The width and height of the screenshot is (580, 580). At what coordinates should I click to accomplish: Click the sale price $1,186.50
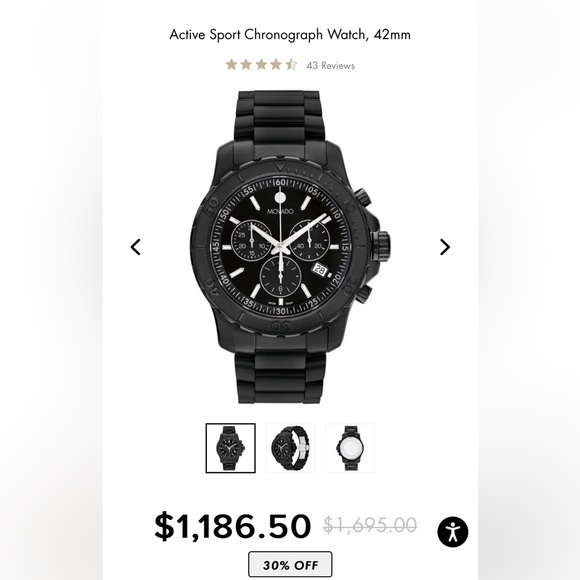pos(232,526)
